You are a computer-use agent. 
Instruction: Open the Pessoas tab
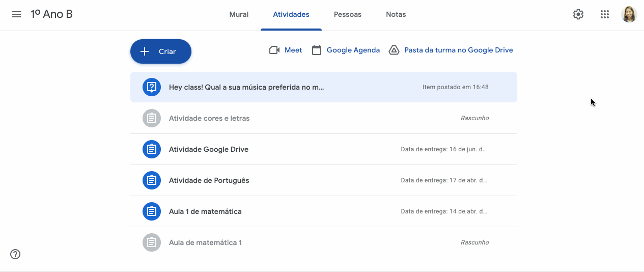coord(348,14)
